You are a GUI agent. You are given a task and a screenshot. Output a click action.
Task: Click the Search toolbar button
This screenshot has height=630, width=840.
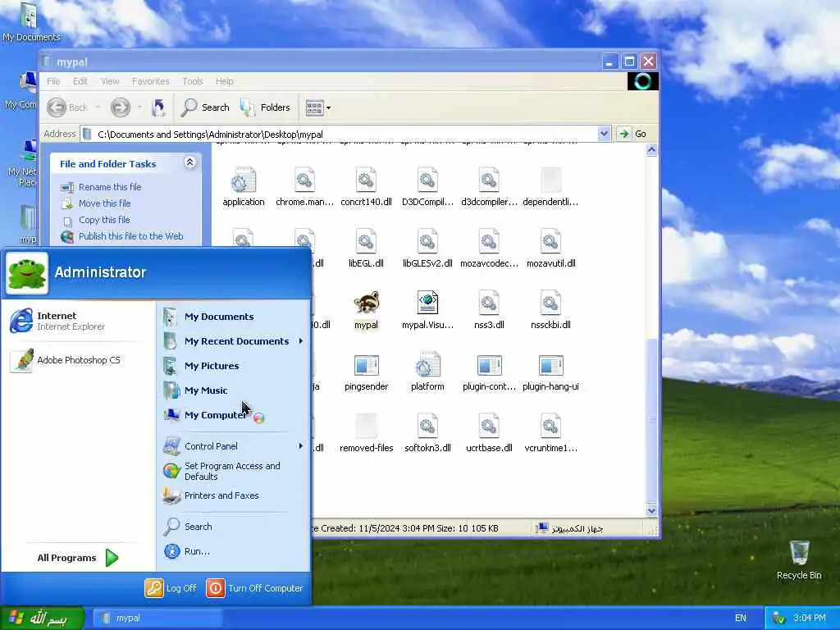pyautogui.click(x=205, y=107)
